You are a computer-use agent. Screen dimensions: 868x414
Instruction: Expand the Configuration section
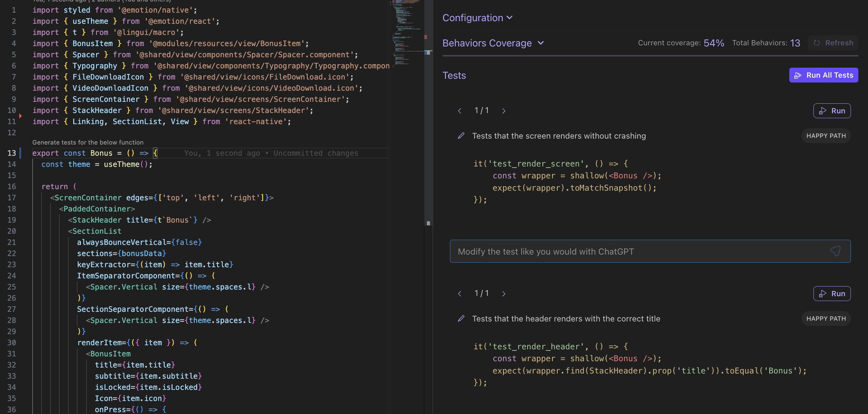pos(477,18)
